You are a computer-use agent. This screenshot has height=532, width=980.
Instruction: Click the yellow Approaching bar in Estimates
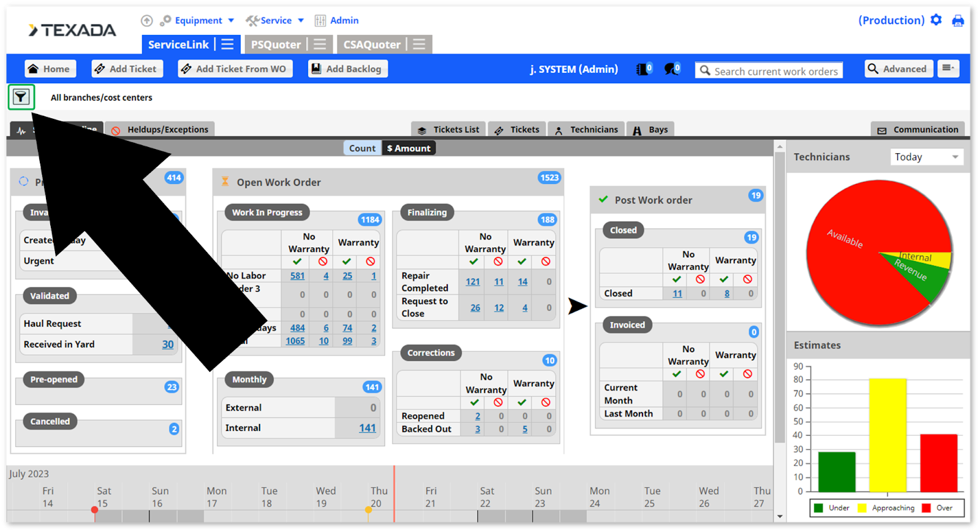(888, 435)
